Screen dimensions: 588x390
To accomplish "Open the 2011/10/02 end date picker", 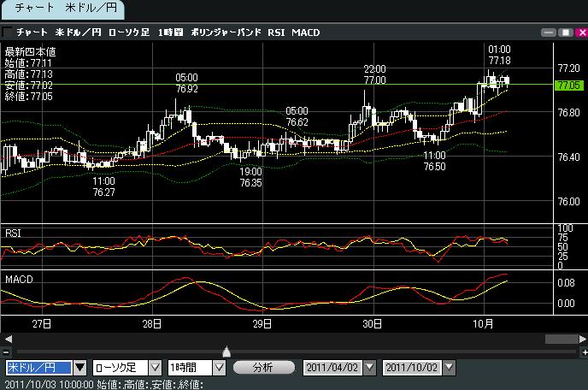I will tap(448, 368).
